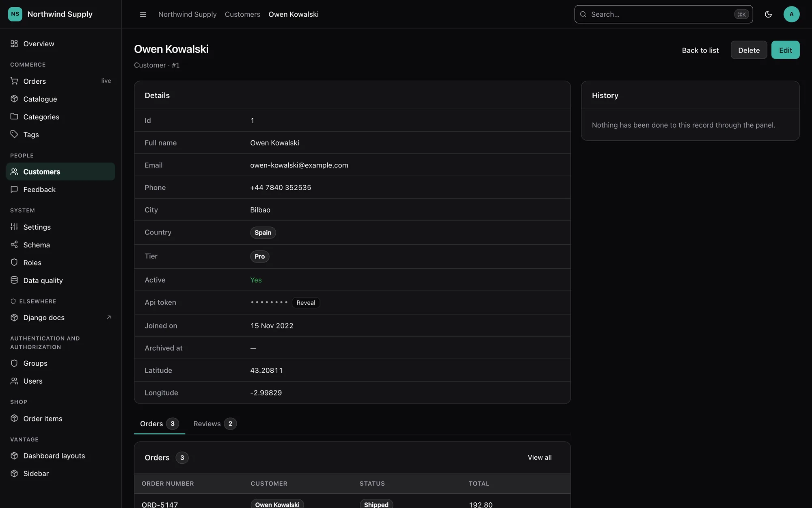This screenshot has height=508, width=812.
Task: Open Django docs external link
Action: tap(60, 317)
